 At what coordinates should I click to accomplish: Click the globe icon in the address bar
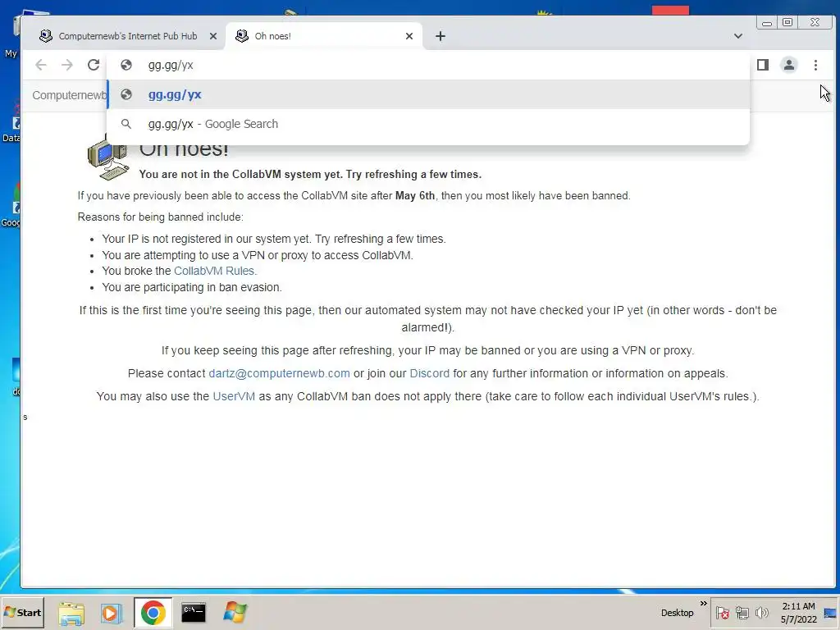coord(126,65)
